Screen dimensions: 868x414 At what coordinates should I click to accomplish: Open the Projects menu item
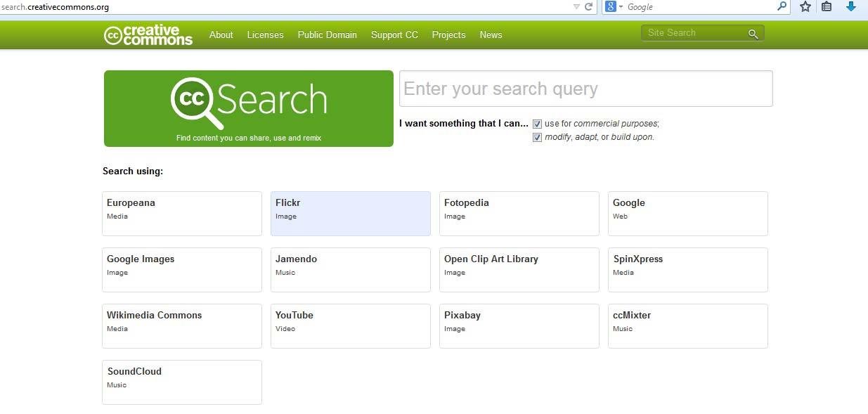(x=449, y=34)
